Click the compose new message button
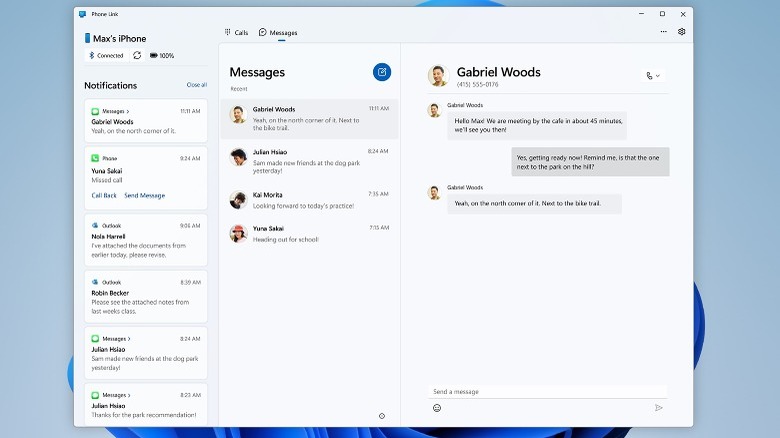The height and width of the screenshot is (438, 780). pos(382,72)
